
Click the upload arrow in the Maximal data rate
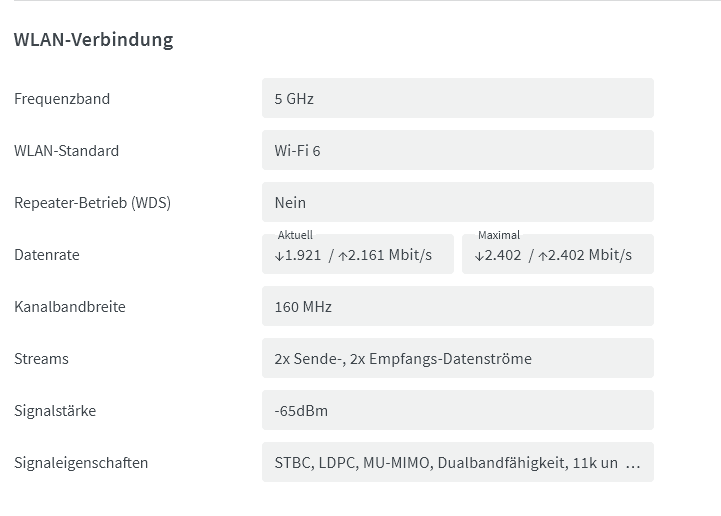543,256
